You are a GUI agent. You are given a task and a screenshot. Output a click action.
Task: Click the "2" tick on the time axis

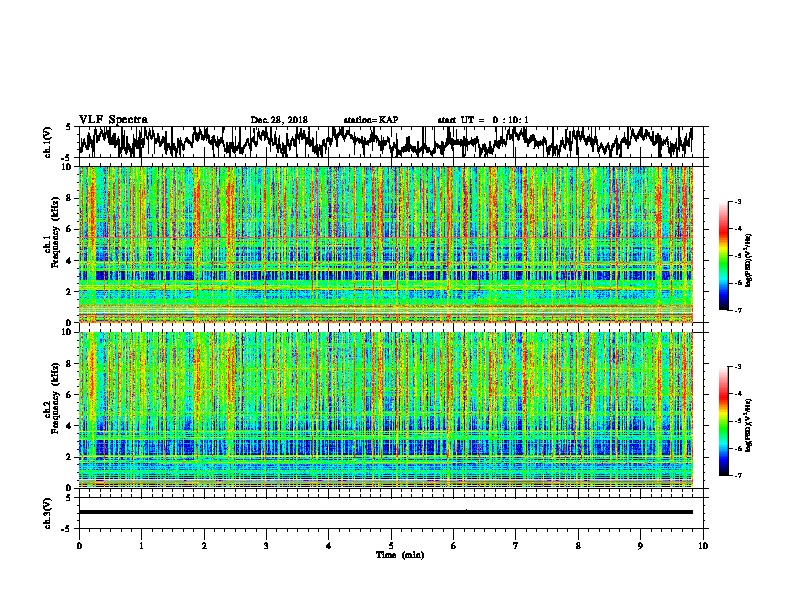tap(204, 546)
